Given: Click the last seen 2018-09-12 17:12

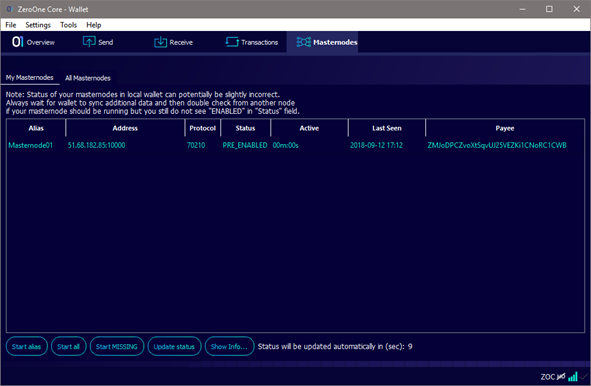Looking at the screenshot, I should [376, 145].
